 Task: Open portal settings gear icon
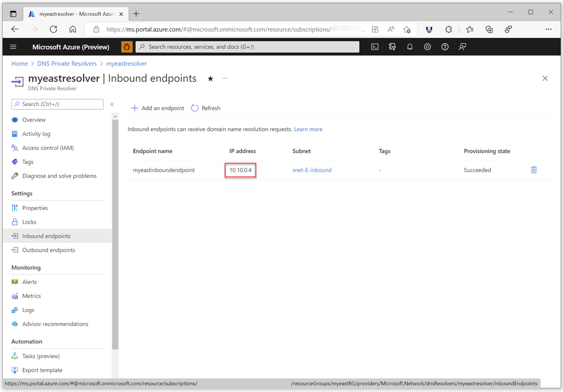point(427,47)
